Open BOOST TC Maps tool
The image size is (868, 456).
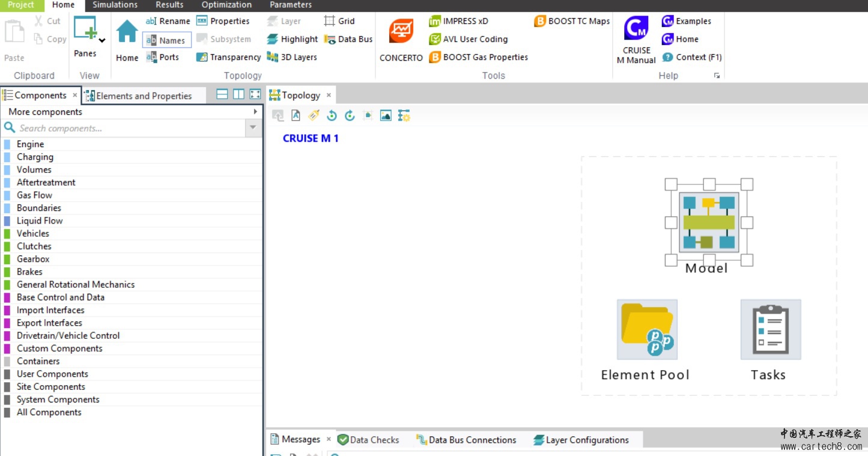572,21
